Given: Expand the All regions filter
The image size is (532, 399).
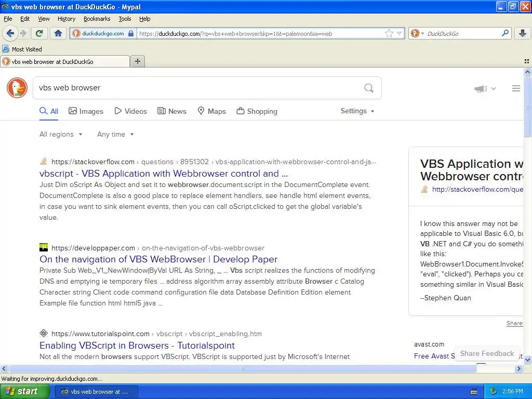Looking at the screenshot, I should [x=61, y=134].
